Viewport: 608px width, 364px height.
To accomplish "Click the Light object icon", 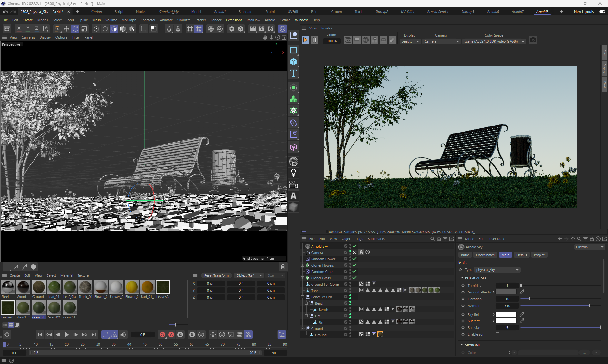I will pos(294,173).
